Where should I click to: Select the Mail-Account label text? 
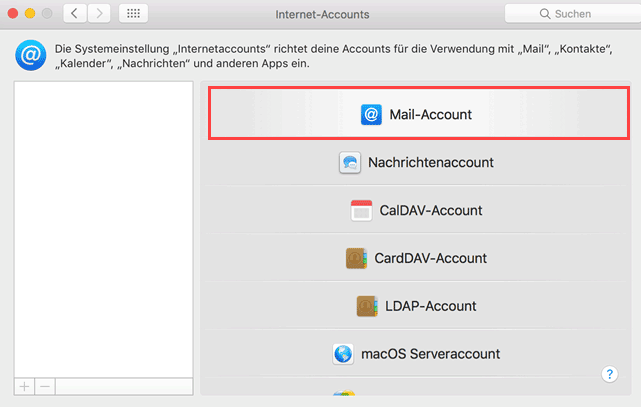(x=430, y=114)
